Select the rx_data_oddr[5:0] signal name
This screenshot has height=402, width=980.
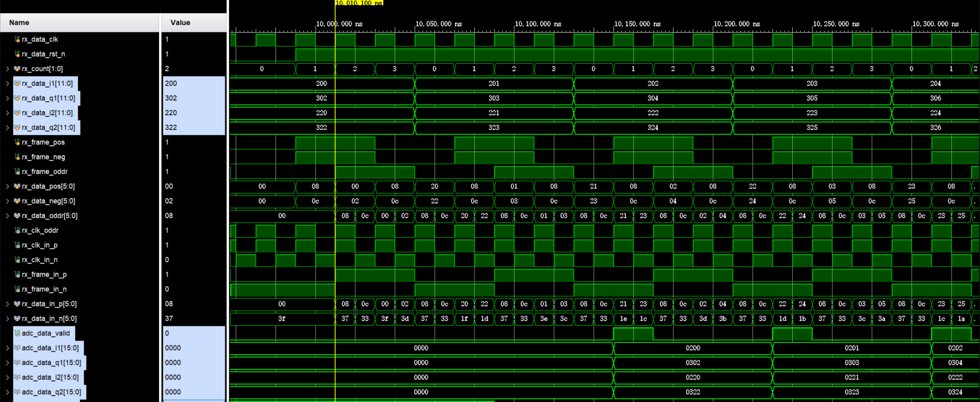49,216
